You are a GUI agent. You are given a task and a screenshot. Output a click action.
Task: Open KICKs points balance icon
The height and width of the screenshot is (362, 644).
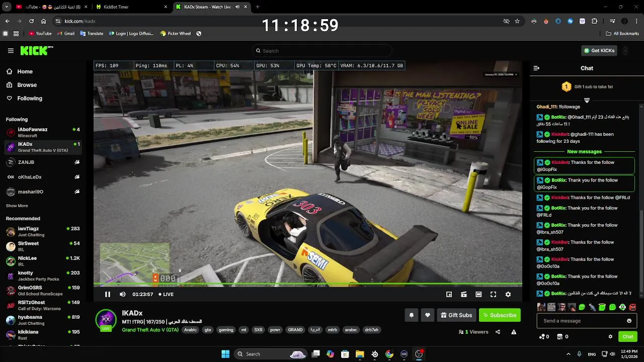click(x=544, y=336)
